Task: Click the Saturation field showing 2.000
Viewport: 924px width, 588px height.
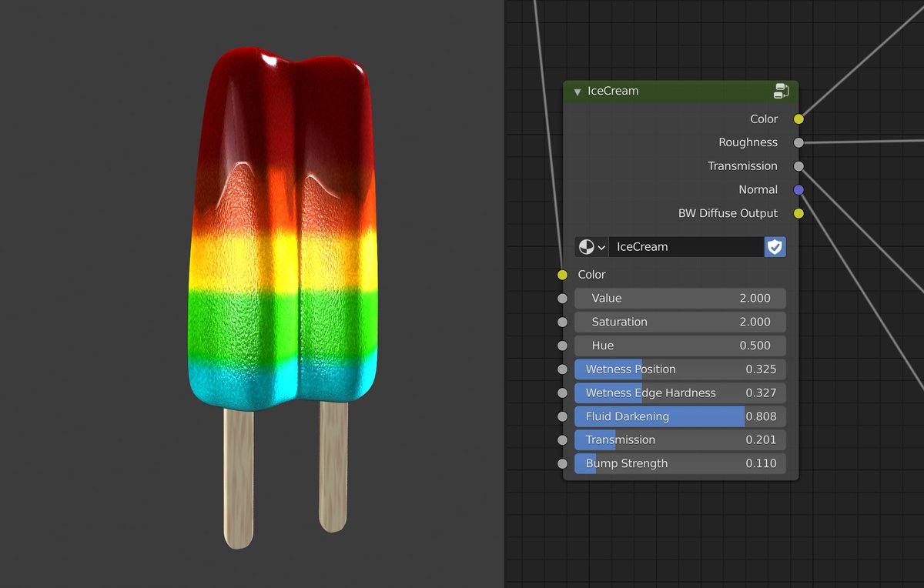Action: (680, 322)
